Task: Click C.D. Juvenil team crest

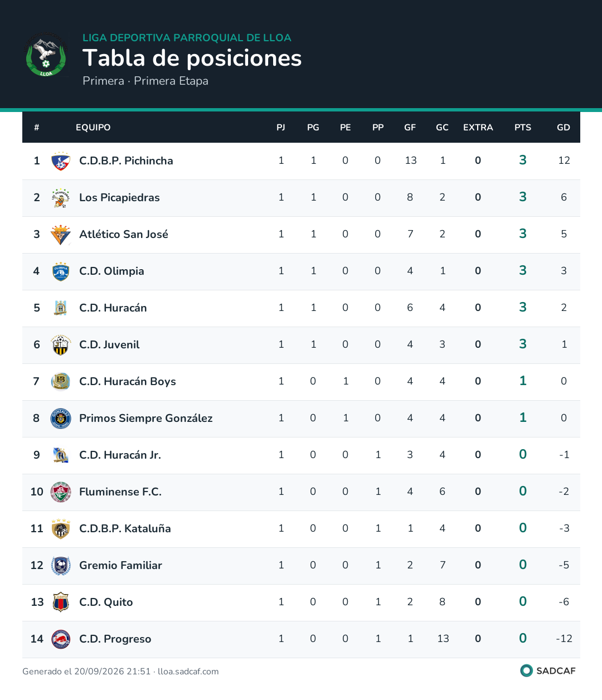Action: [x=61, y=345]
